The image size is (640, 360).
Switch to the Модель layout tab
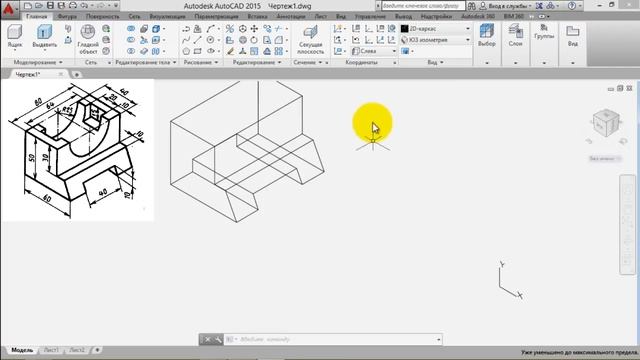coord(22,350)
